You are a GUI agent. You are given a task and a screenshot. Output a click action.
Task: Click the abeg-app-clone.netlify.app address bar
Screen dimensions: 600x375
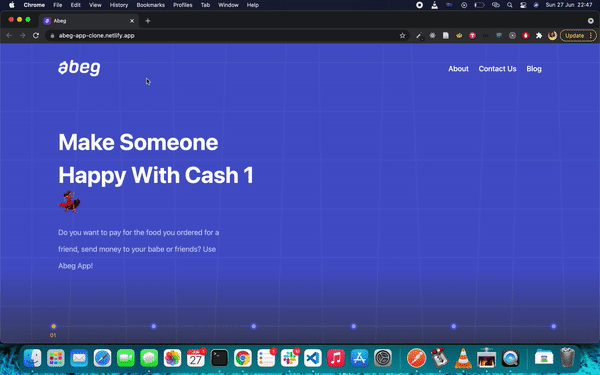click(226, 36)
